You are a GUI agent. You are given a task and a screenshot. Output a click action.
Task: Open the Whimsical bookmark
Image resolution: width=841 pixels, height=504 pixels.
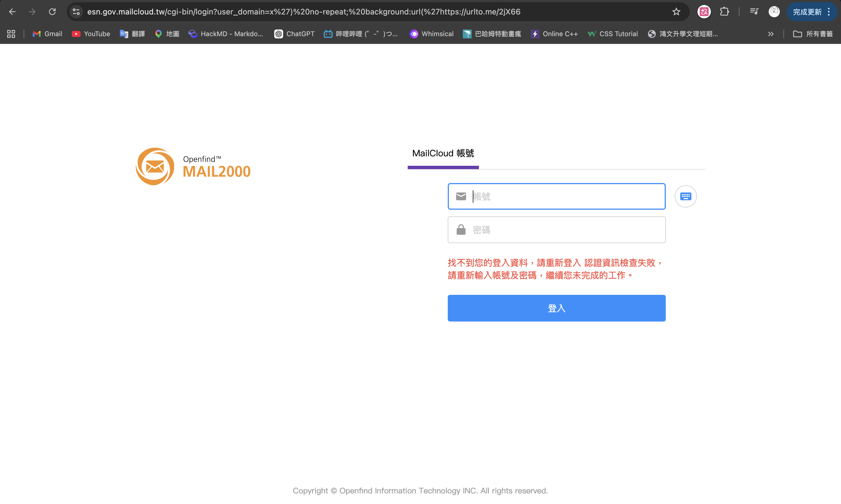pos(432,34)
